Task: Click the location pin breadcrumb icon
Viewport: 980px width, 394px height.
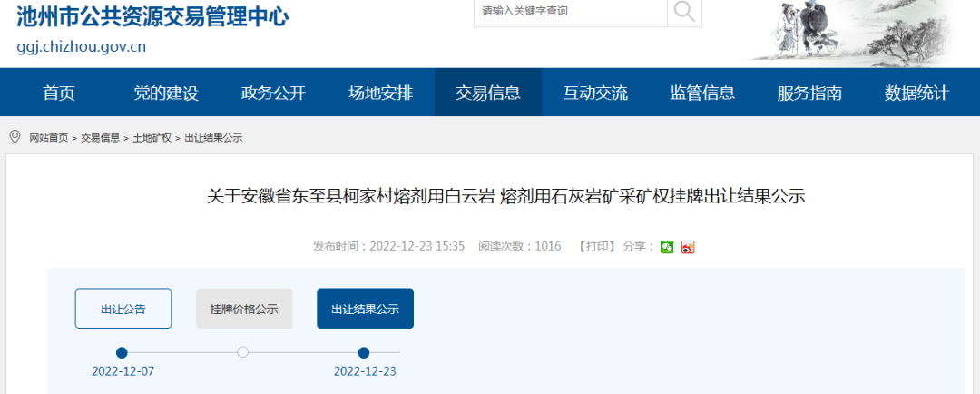Action: point(15,137)
